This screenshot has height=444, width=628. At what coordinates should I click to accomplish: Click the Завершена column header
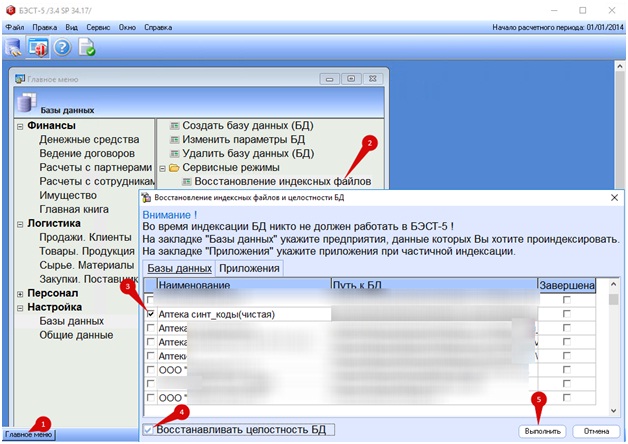tap(567, 285)
